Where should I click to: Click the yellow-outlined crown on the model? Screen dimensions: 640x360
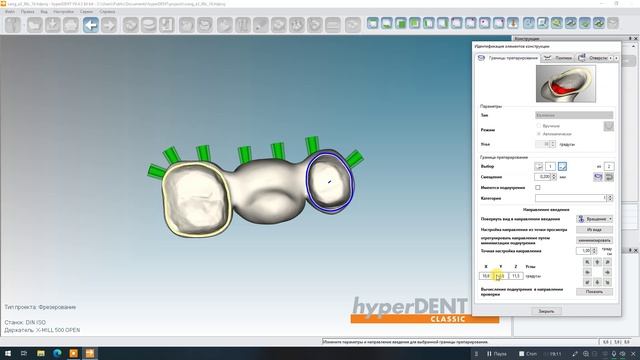tap(198, 200)
